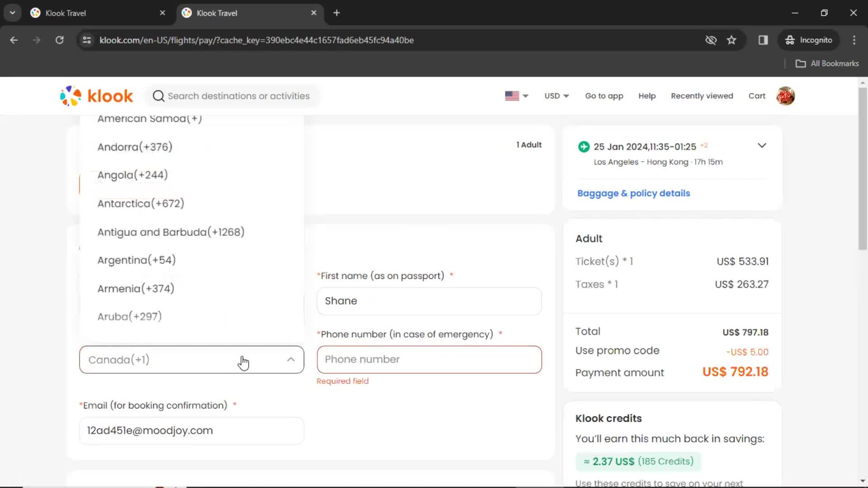
Task: Click the Go to app button icon
Action: tap(604, 95)
